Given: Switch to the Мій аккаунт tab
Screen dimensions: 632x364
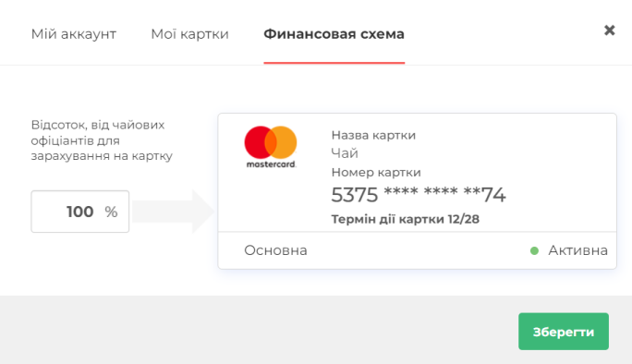Looking at the screenshot, I should (74, 34).
